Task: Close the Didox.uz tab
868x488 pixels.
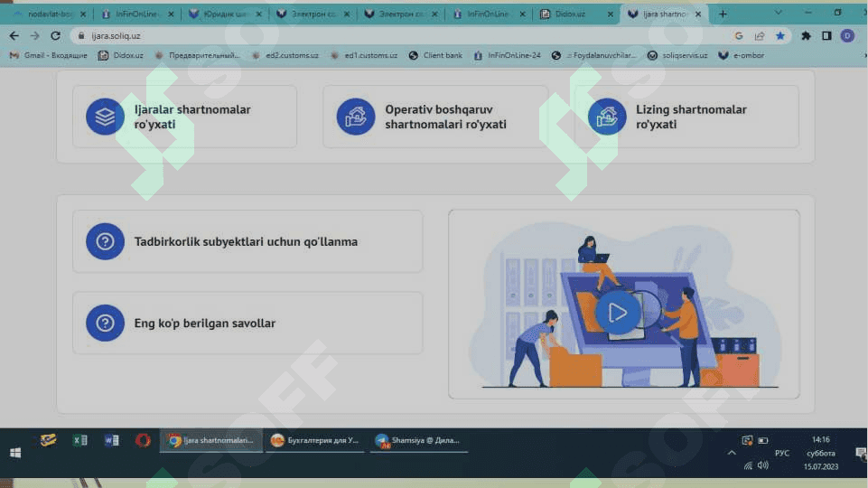Action: tap(610, 14)
